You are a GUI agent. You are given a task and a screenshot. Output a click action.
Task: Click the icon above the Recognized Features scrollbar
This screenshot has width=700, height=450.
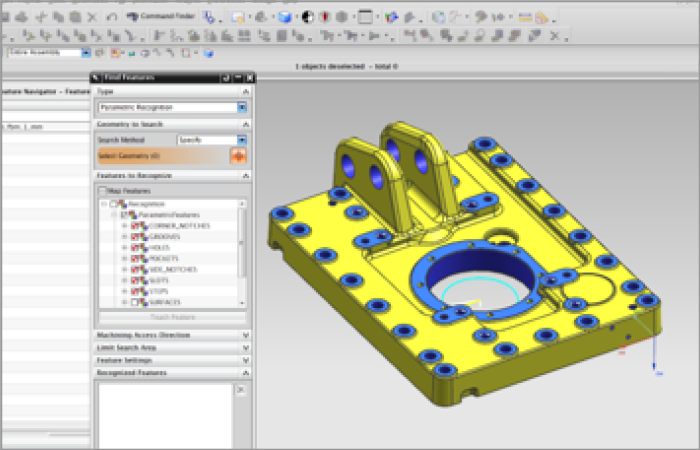click(241, 390)
